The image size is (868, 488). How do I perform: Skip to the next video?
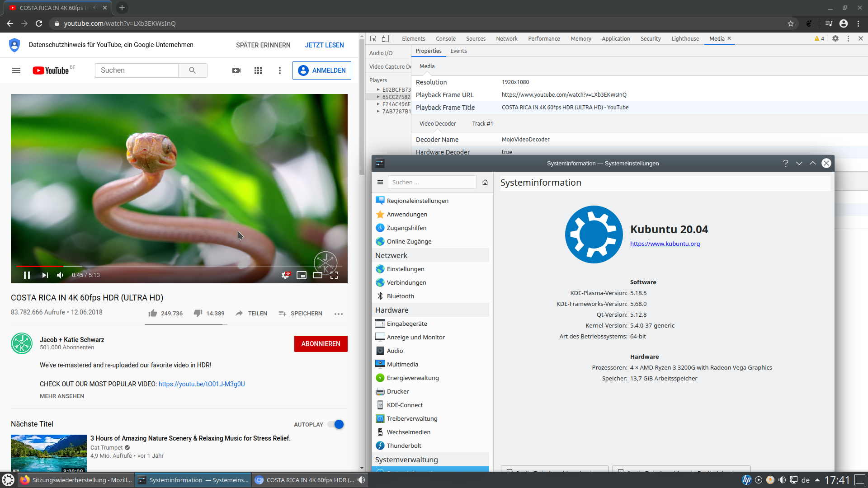point(45,275)
